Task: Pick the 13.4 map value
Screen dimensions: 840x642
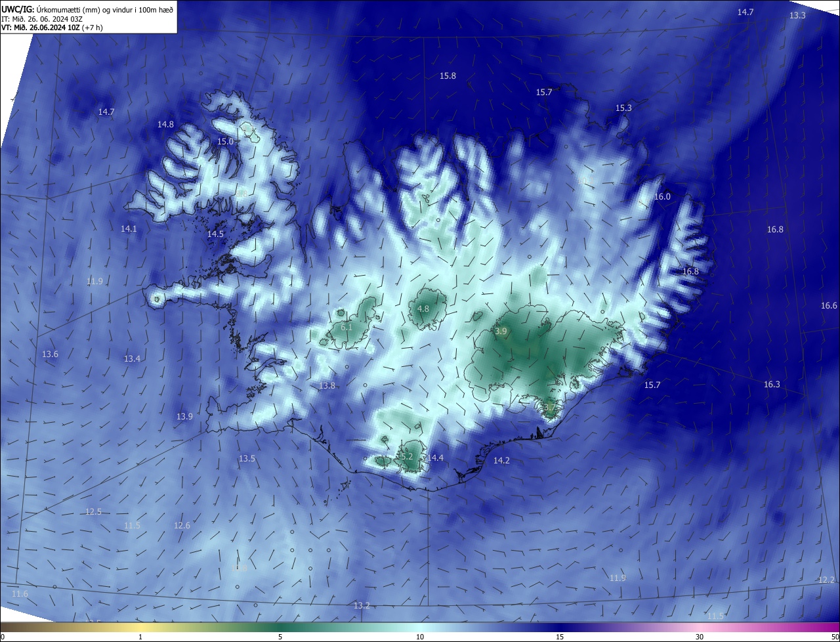Action: pos(132,358)
